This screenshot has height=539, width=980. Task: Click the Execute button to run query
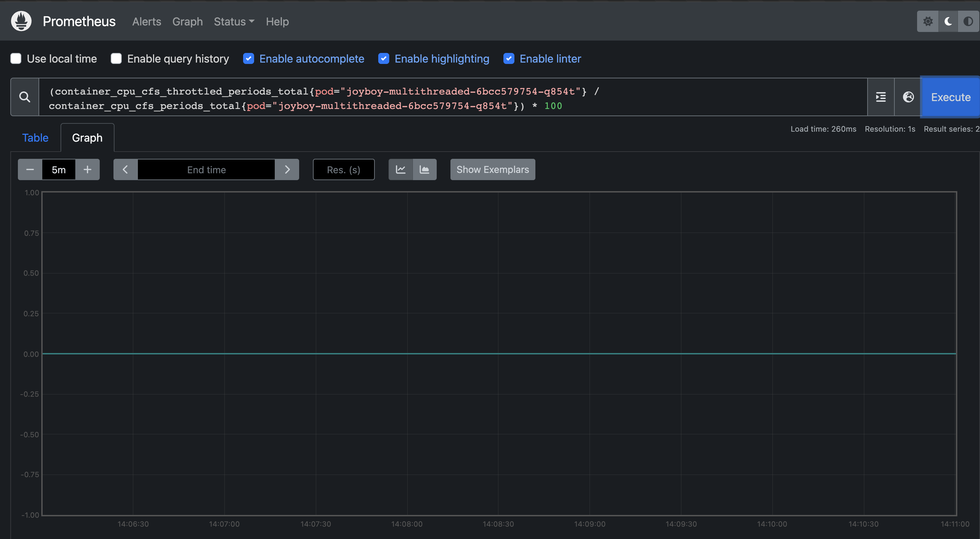tap(950, 96)
